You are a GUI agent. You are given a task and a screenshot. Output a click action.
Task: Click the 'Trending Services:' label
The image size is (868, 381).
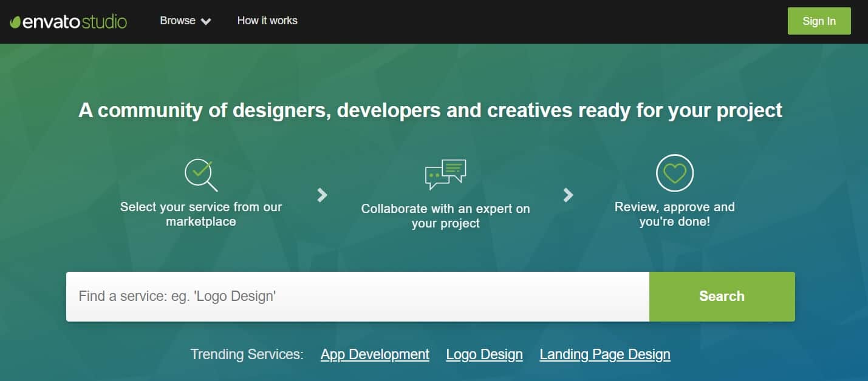(x=247, y=354)
